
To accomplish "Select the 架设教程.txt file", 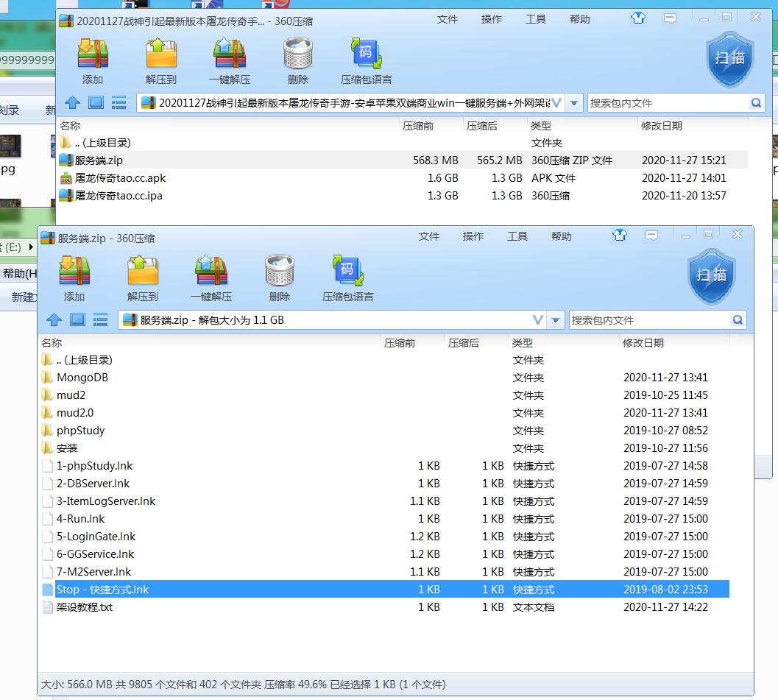I will click(85, 607).
